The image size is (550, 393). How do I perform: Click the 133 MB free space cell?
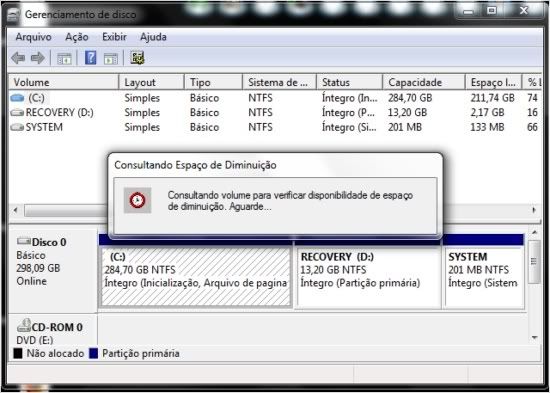[x=487, y=127]
